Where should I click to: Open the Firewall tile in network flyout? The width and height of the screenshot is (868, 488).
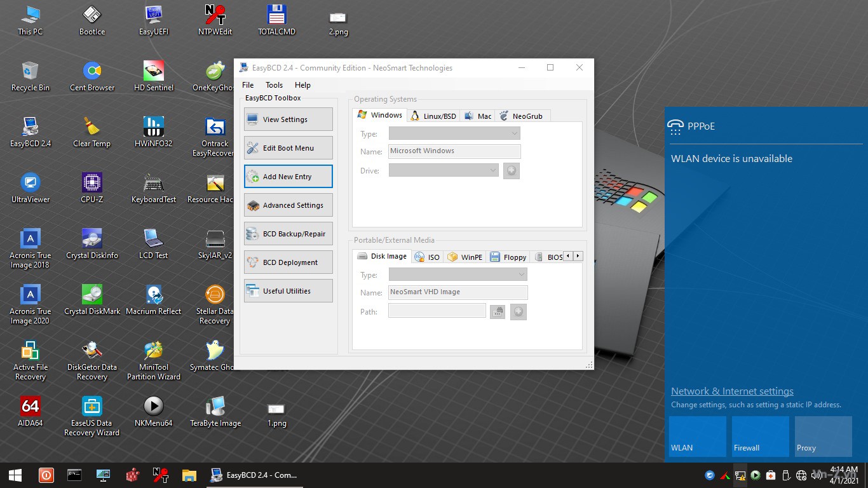pos(760,437)
